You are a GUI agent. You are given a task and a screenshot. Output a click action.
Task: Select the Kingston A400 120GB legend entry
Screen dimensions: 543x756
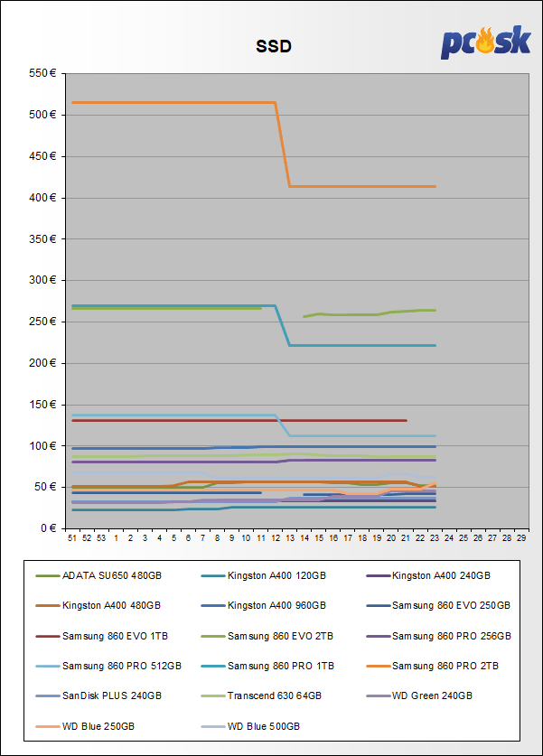click(x=264, y=575)
